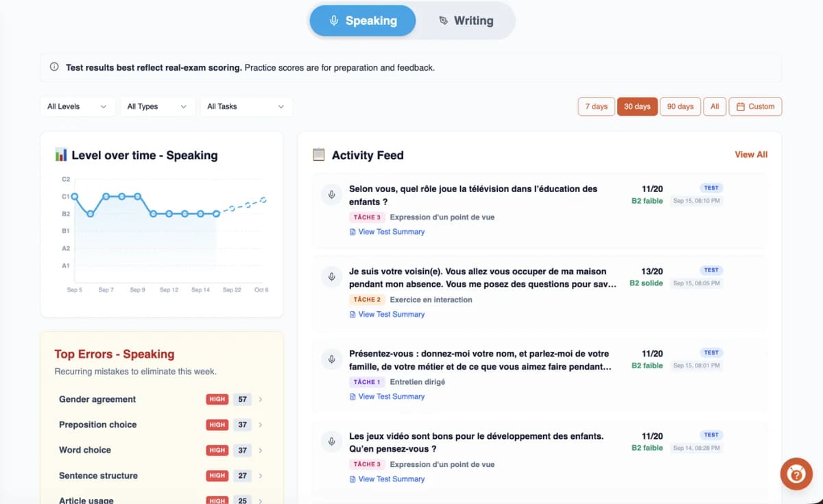Viewport: 823px width, 504px height.
Task: Click the B2 solide level label
Action: coord(646,283)
